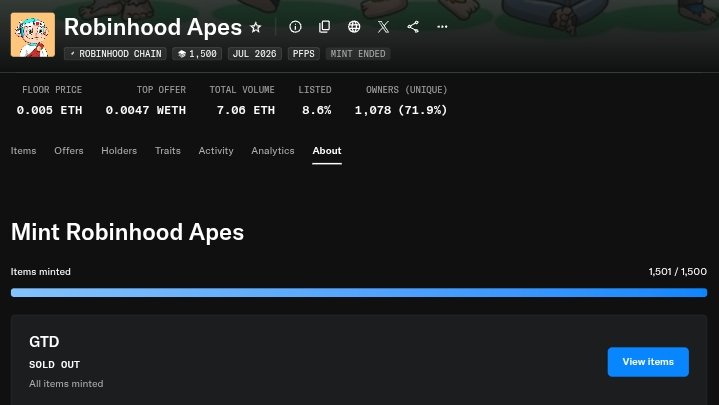Click listed value 8.6%
The width and height of the screenshot is (719, 405).
coord(316,110)
